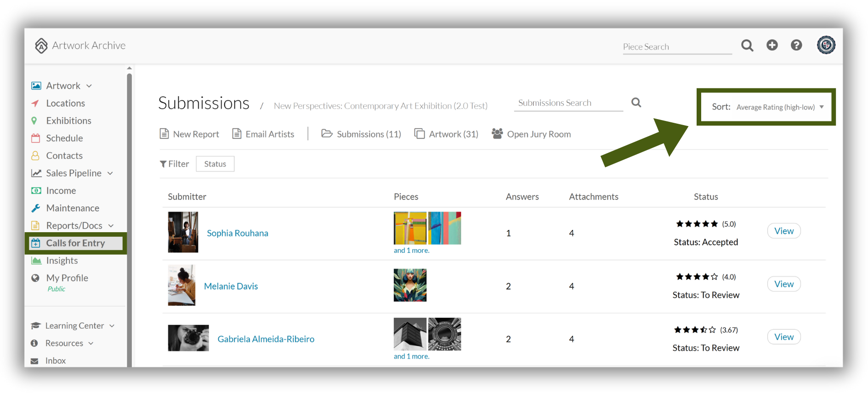
Task: Click the plus add icon in header
Action: click(772, 45)
